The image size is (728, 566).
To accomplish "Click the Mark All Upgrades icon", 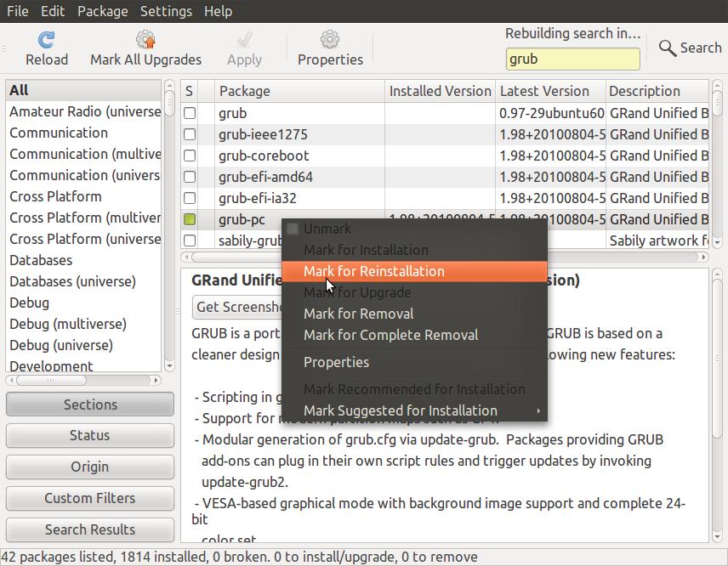I will (145, 40).
